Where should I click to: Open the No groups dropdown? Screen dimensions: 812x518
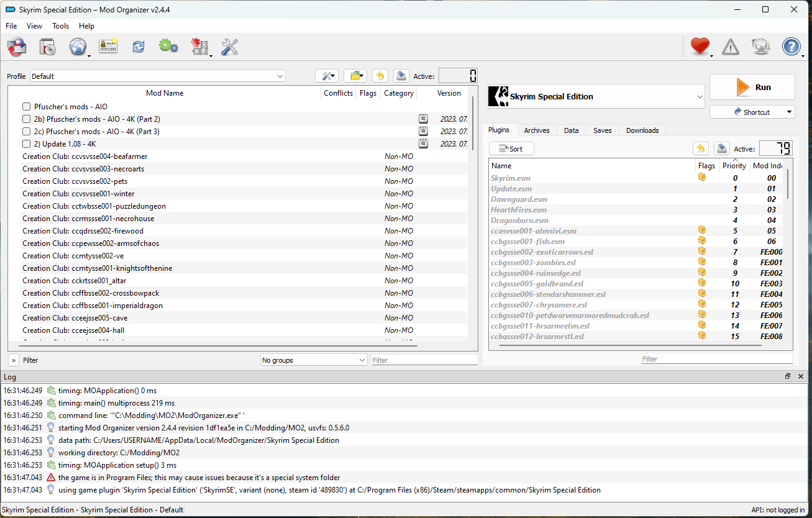click(x=314, y=360)
